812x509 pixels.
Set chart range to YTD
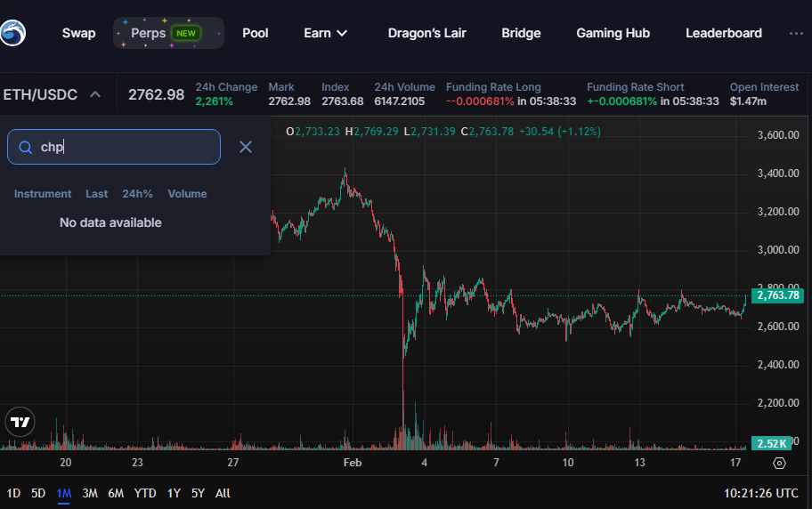pos(145,494)
